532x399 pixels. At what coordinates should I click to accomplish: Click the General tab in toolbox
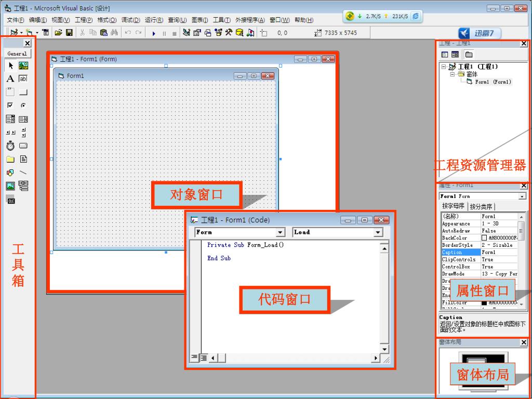pyautogui.click(x=17, y=54)
